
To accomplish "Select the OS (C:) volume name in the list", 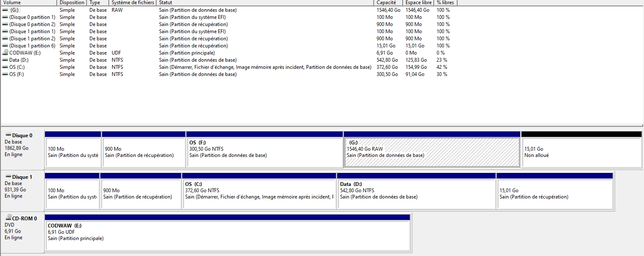I will point(17,67).
